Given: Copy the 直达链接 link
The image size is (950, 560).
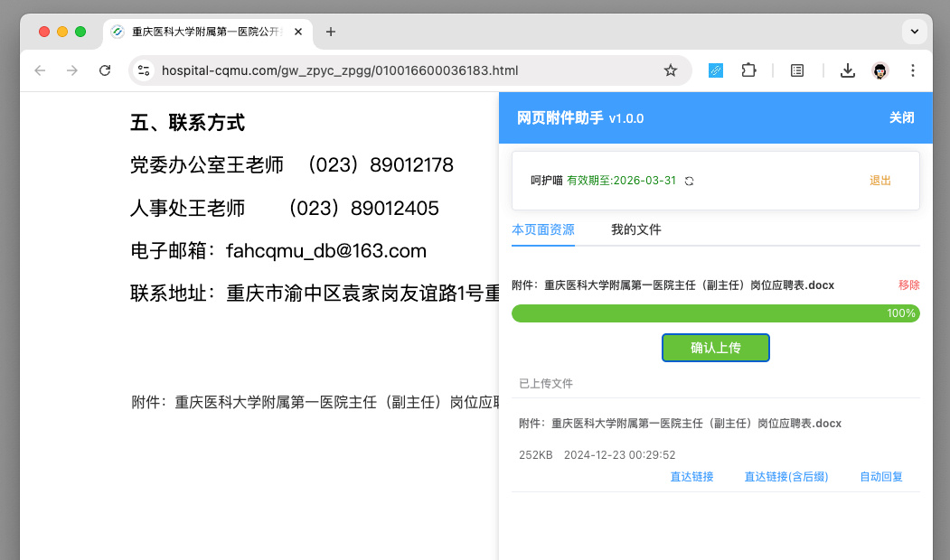Looking at the screenshot, I should tap(691, 477).
